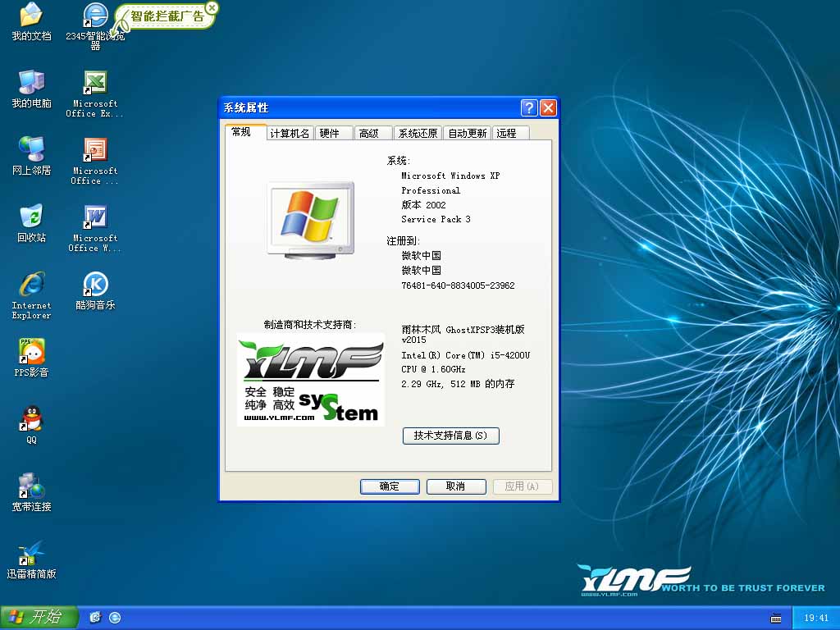Click the Professional edition text

(431, 190)
